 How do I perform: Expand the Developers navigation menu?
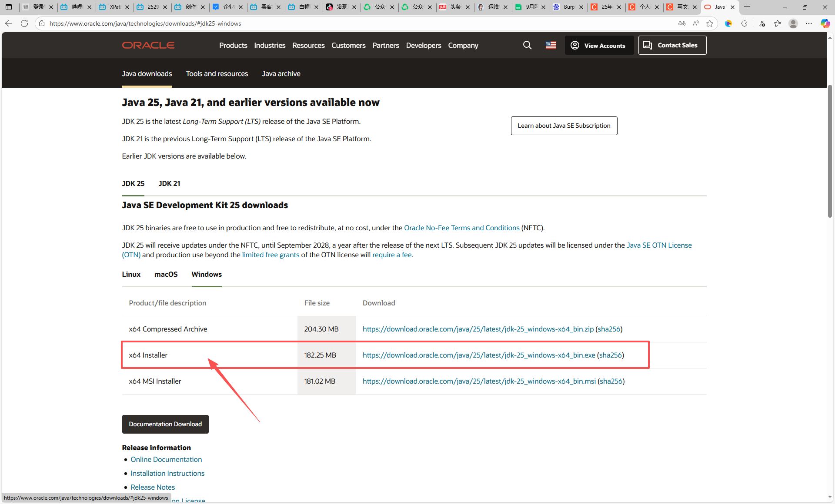(x=423, y=45)
